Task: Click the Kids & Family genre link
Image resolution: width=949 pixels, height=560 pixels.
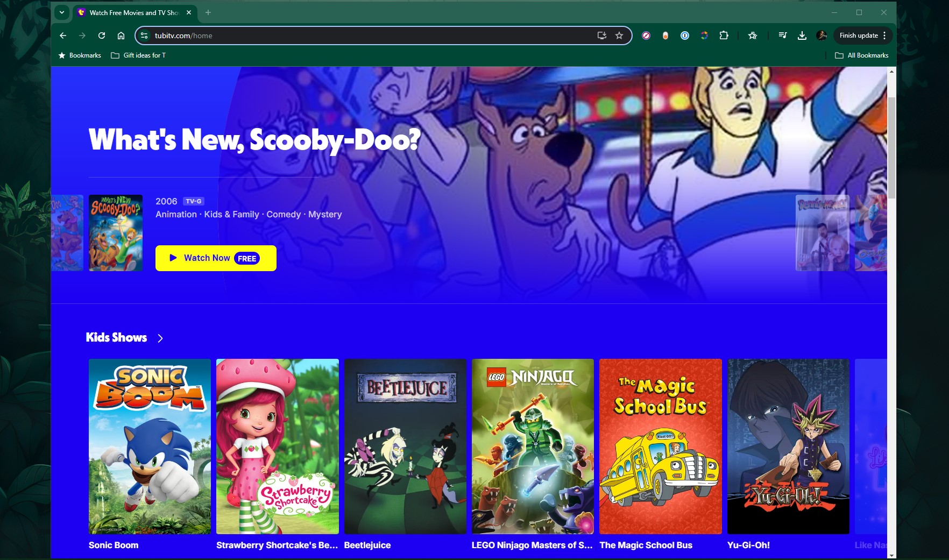Action: [231, 214]
